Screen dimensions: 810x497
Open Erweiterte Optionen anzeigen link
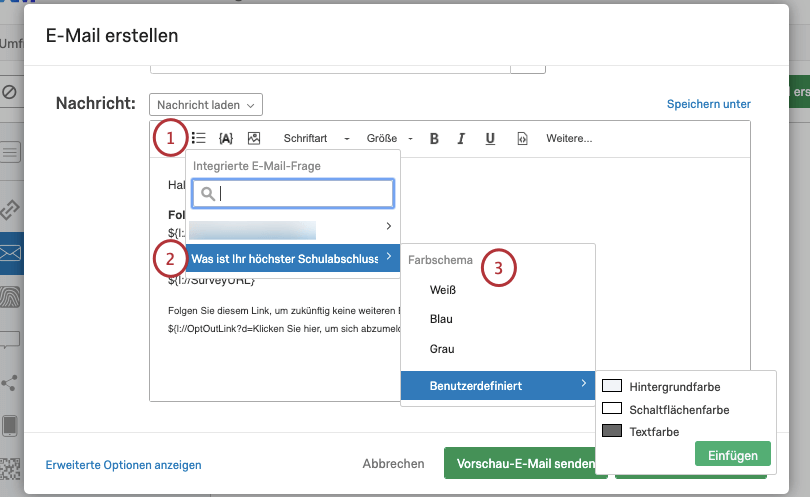tap(123, 465)
